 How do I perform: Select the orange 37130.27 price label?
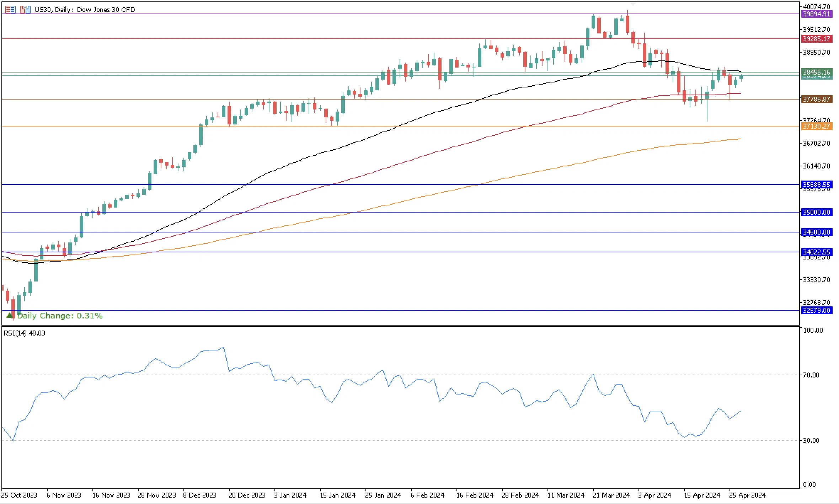(x=817, y=126)
